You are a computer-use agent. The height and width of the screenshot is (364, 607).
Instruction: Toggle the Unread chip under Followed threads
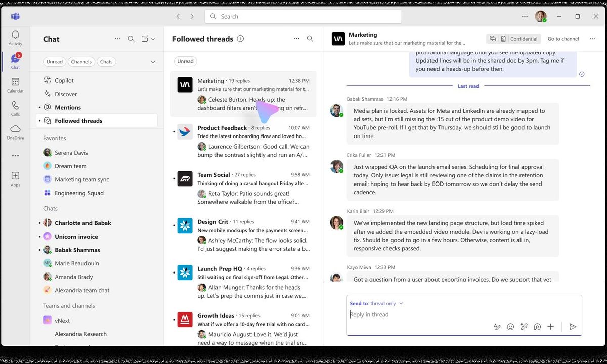tap(185, 61)
